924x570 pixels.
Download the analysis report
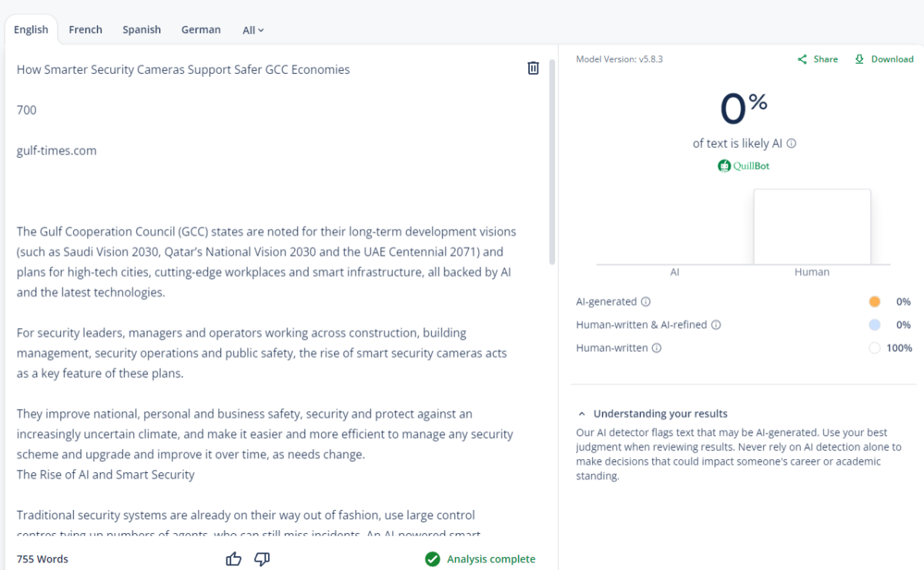(x=884, y=59)
